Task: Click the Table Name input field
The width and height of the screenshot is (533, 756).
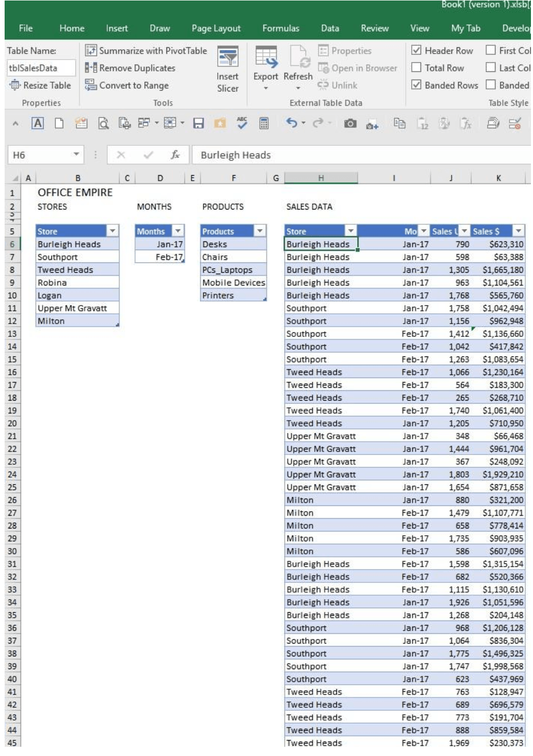Action: [41, 68]
